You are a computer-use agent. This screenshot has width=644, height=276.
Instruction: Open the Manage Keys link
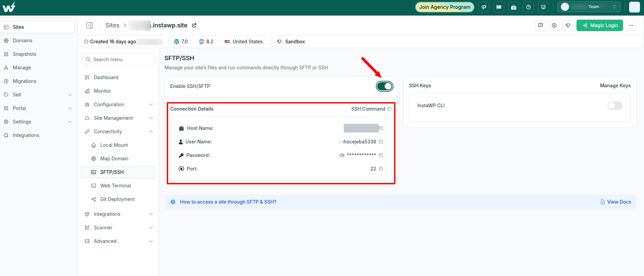615,86
